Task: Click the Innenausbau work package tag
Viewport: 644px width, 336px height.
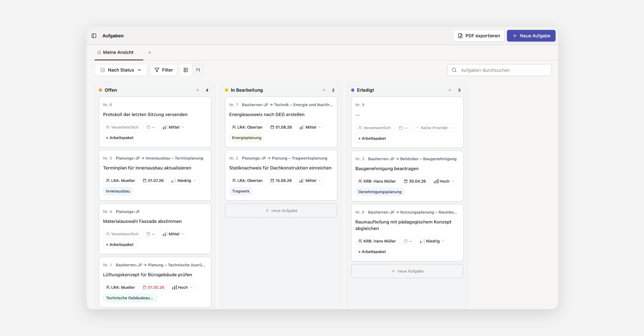Action: click(x=118, y=191)
